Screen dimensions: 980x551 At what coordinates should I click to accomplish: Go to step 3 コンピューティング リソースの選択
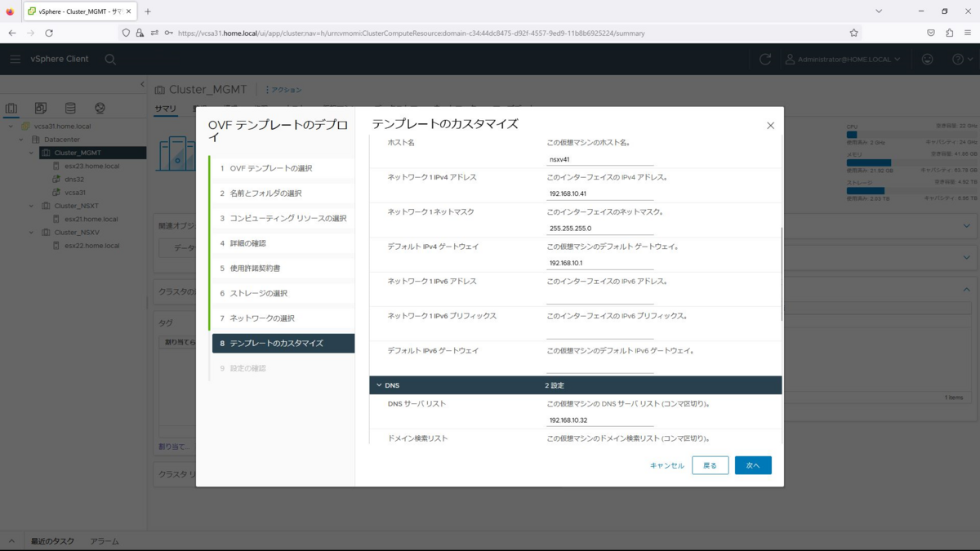(x=282, y=218)
